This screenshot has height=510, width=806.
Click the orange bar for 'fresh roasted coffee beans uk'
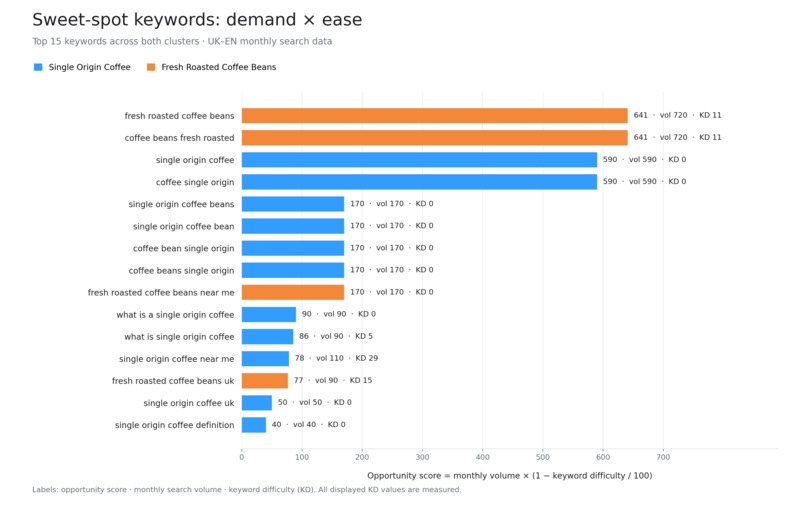click(265, 381)
